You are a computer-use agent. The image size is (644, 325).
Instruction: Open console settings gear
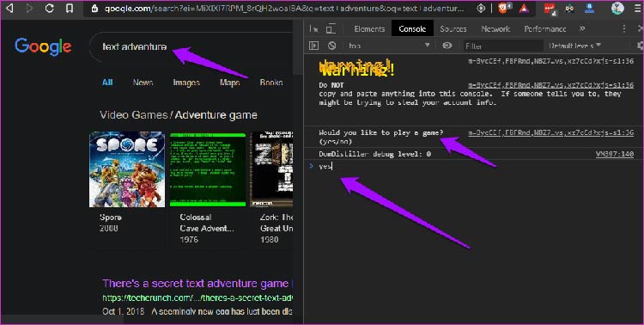tap(640, 46)
